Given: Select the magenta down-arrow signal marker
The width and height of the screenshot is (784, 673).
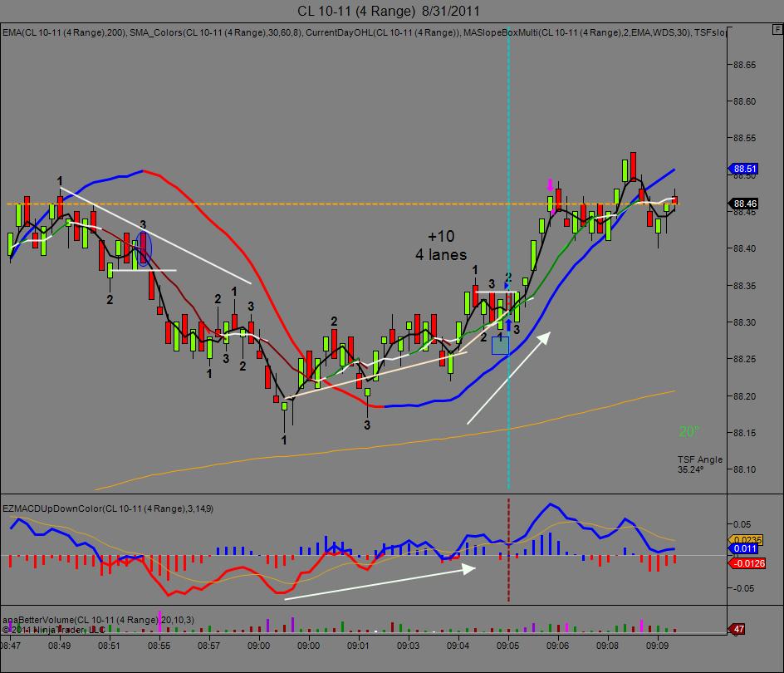Looking at the screenshot, I should click(550, 184).
